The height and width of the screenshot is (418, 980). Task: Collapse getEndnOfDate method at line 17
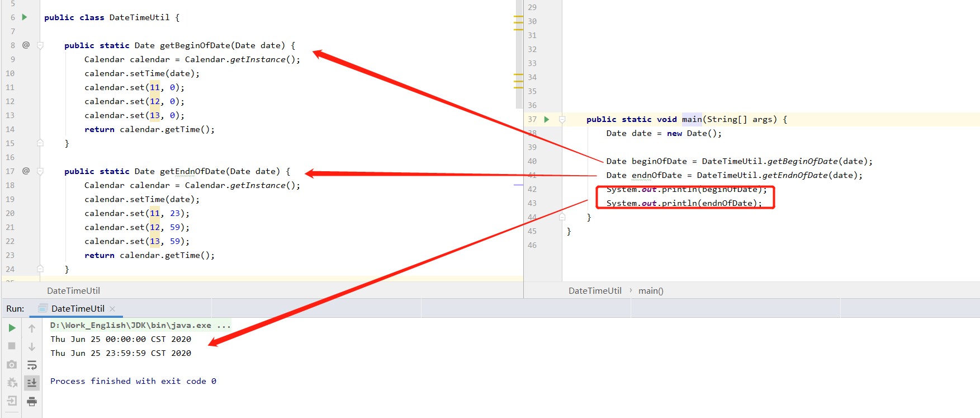(x=40, y=171)
